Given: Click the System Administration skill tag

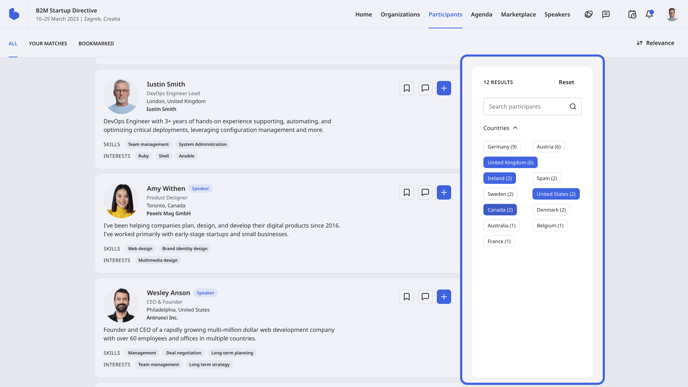Looking at the screenshot, I should pyautogui.click(x=203, y=144).
